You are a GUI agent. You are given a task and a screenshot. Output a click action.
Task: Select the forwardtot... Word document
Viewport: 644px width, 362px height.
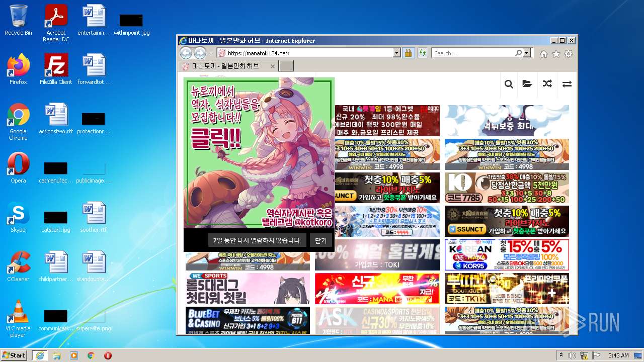(x=94, y=69)
